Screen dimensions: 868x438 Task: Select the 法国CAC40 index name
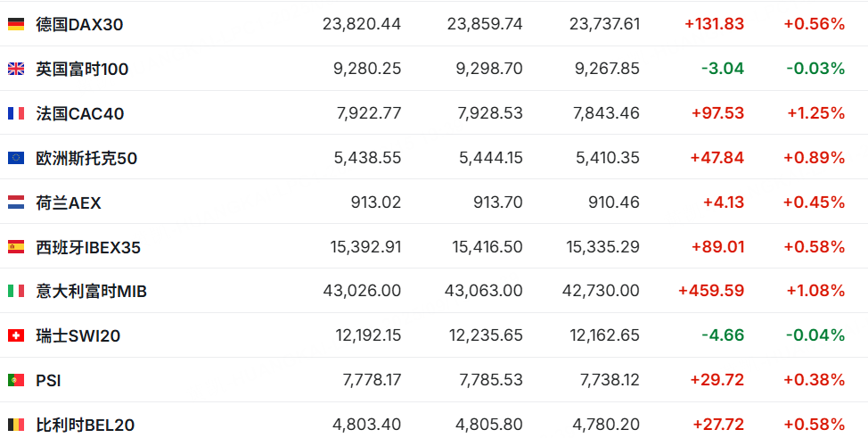click(80, 113)
